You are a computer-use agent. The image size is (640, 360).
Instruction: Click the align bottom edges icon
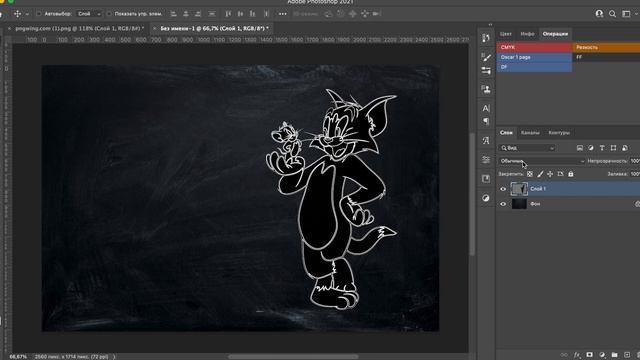click(253, 14)
